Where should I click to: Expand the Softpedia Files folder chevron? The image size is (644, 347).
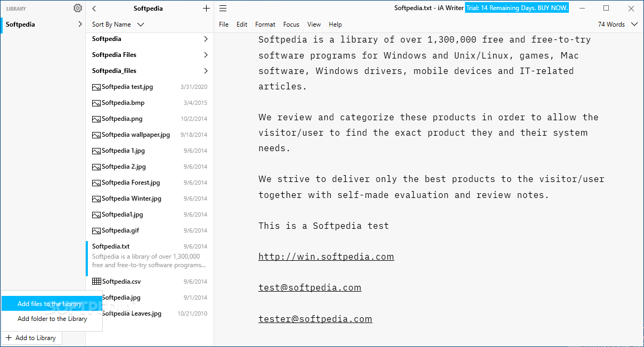click(206, 55)
